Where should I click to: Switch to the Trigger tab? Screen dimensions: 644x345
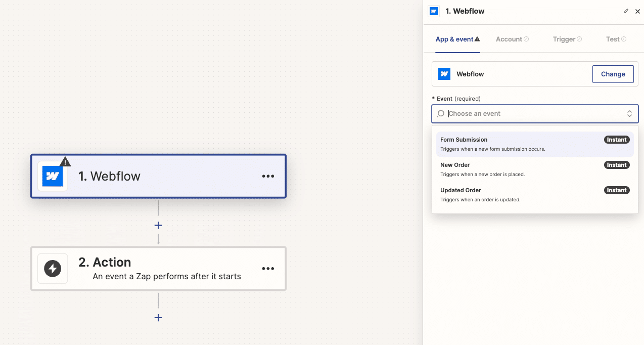[567, 39]
